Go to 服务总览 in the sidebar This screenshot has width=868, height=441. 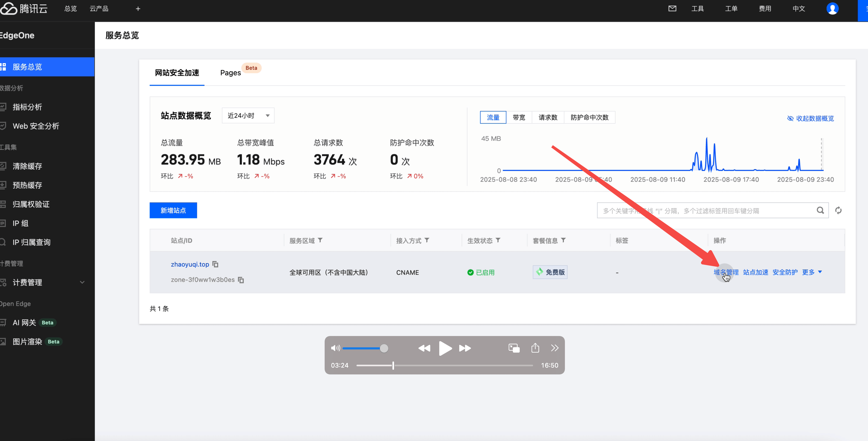click(x=47, y=67)
